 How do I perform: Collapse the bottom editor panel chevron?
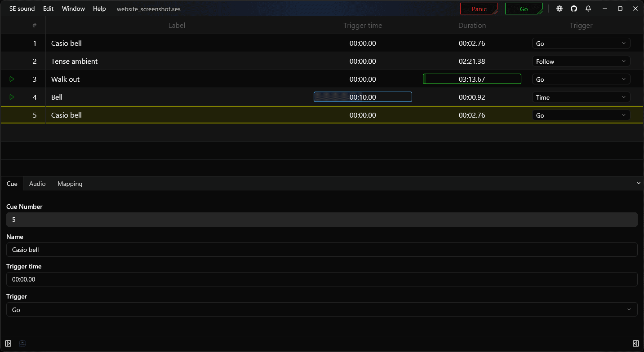tap(639, 183)
